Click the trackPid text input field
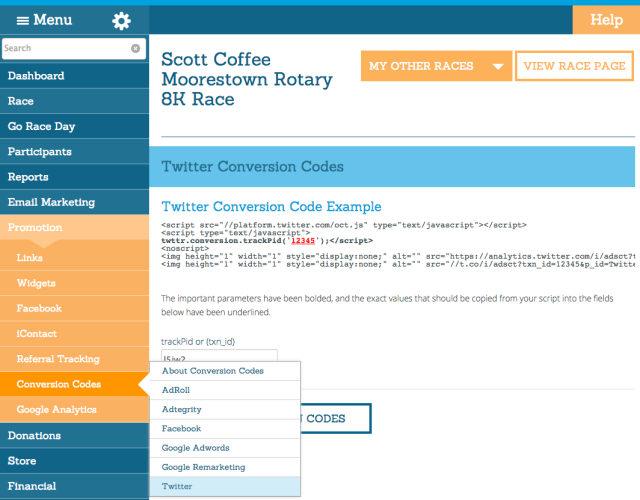 coord(219,356)
